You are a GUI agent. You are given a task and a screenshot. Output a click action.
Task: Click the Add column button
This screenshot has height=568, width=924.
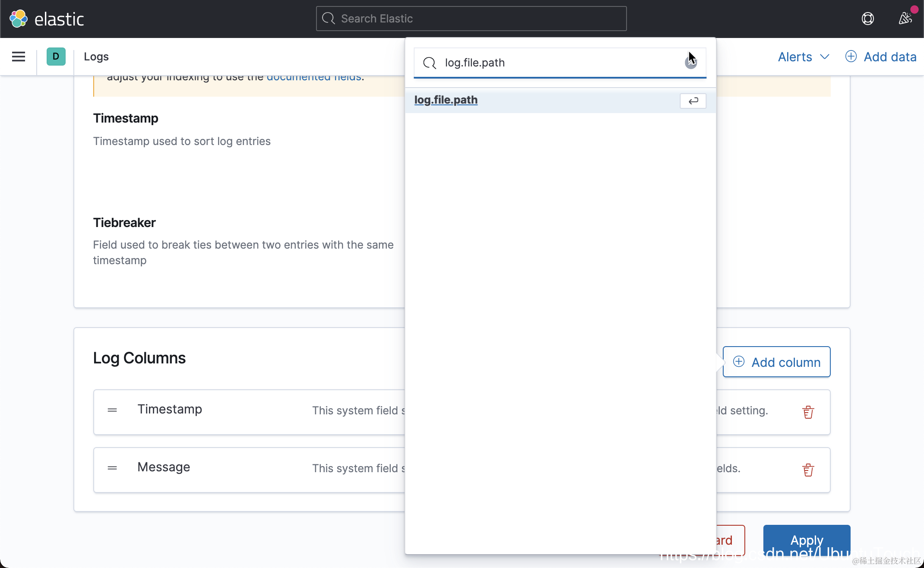coord(776,362)
